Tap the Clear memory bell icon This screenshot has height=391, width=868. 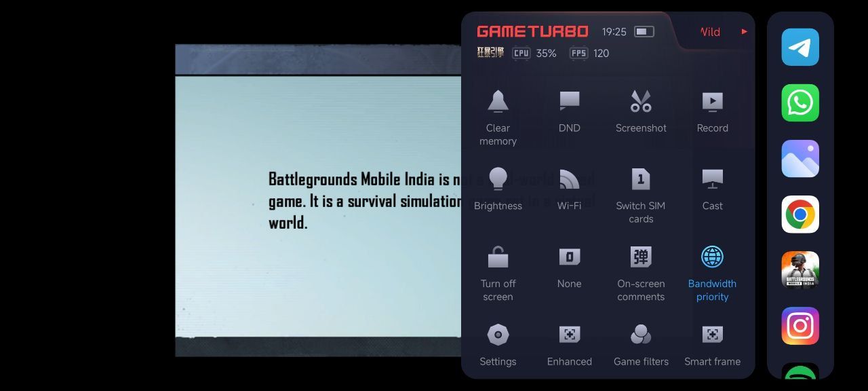[498, 101]
